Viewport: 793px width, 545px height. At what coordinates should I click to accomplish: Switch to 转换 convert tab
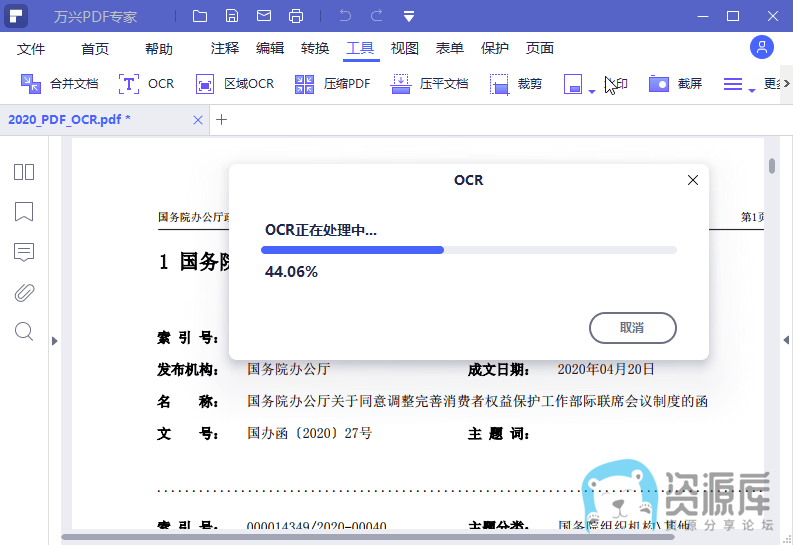[x=315, y=49]
